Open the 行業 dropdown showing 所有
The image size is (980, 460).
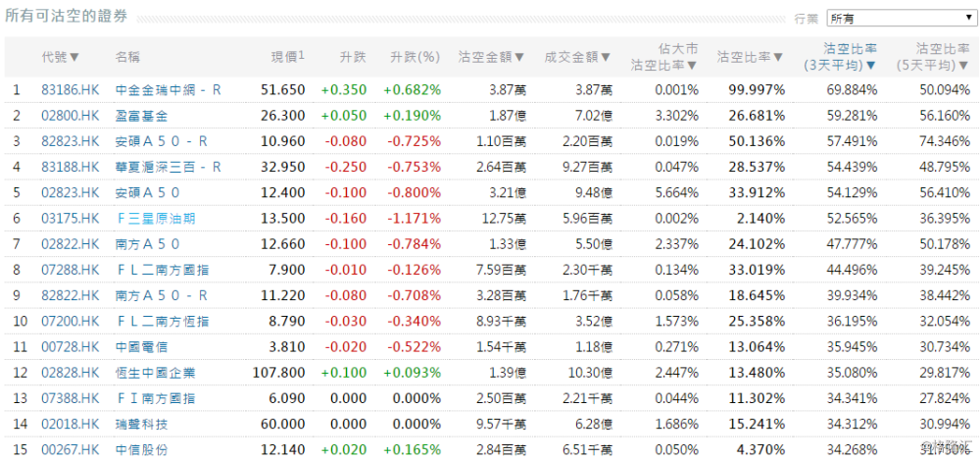point(901,19)
